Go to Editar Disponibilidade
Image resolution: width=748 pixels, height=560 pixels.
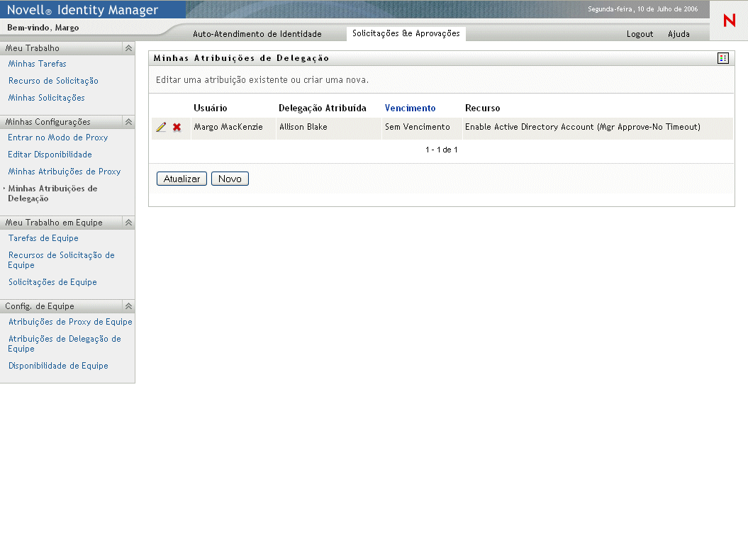pos(50,155)
